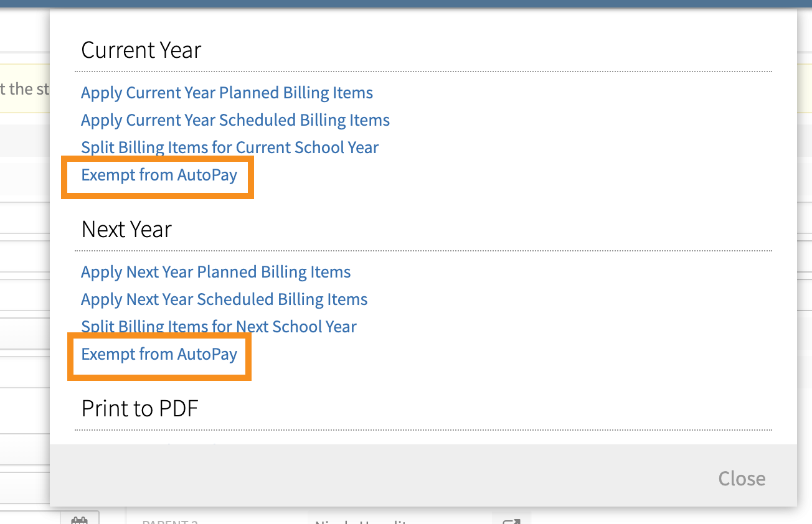Apply Next Year Scheduled Billing Items
This screenshot has width=812, height=524.
click(x=224, y=299)
